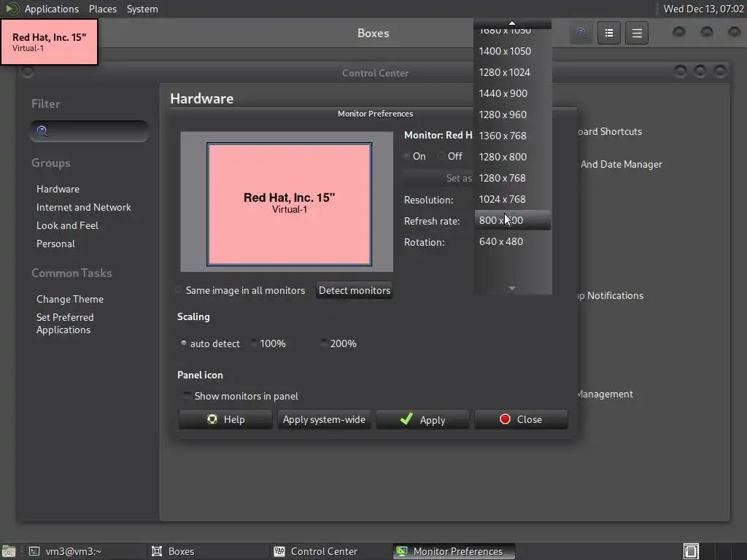Click the Red Hat monitor label popup
The width and height of the screenshot is (747, 560).
tap(50, 42)
